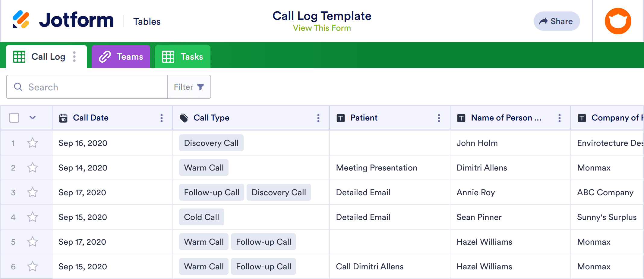Click inside the Search field

(90, 87)
